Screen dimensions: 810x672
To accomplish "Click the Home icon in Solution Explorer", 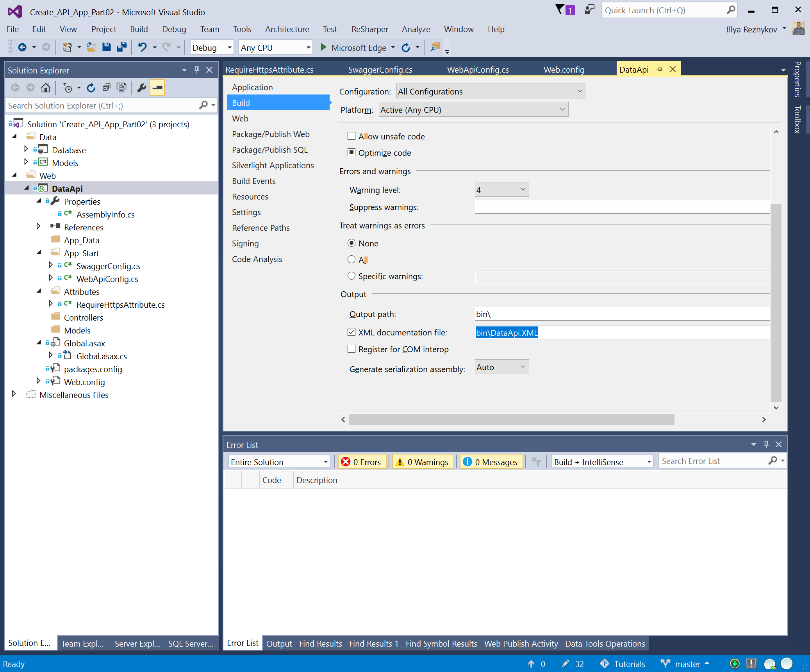I will click(x=45, y=87).
